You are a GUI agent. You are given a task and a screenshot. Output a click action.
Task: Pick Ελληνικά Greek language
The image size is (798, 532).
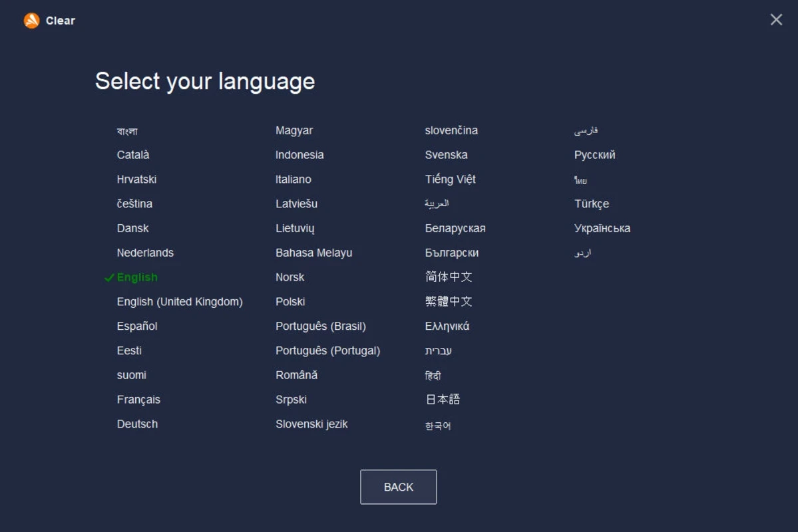click(x=447, y=327)
